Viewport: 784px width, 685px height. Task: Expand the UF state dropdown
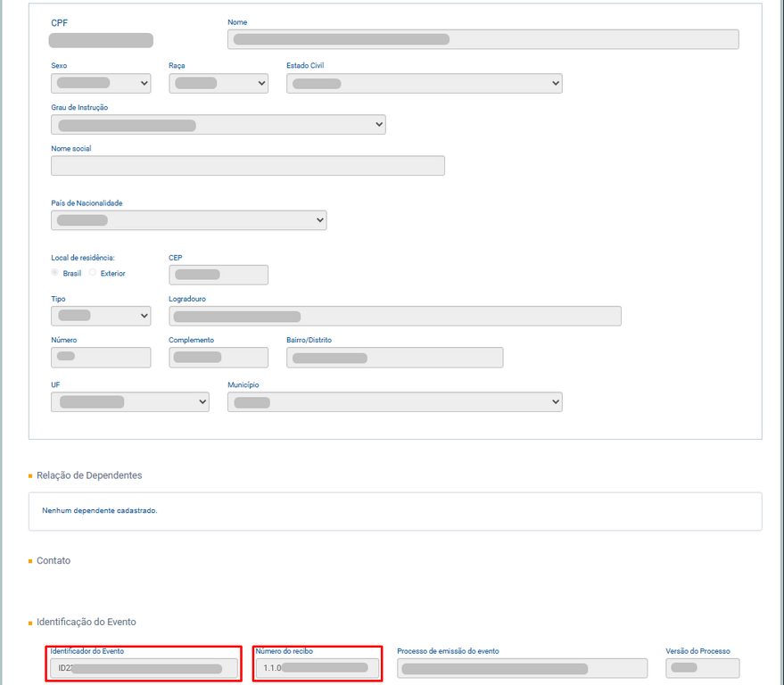[129, 402]
